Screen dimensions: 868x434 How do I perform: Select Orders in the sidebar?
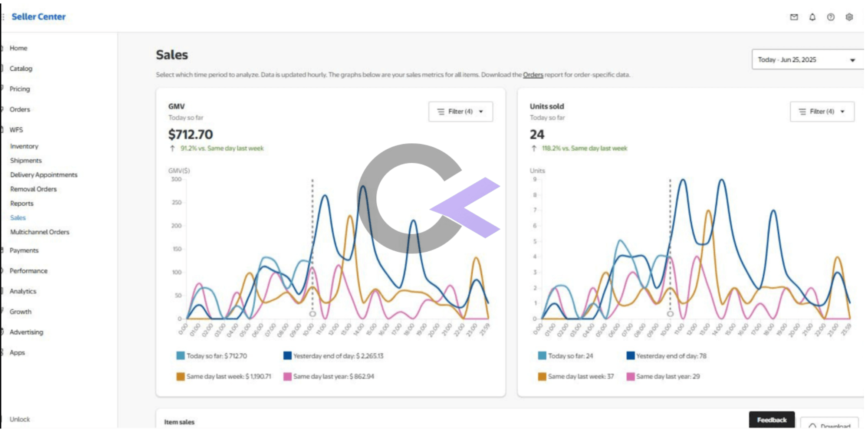tap(20, 109)
